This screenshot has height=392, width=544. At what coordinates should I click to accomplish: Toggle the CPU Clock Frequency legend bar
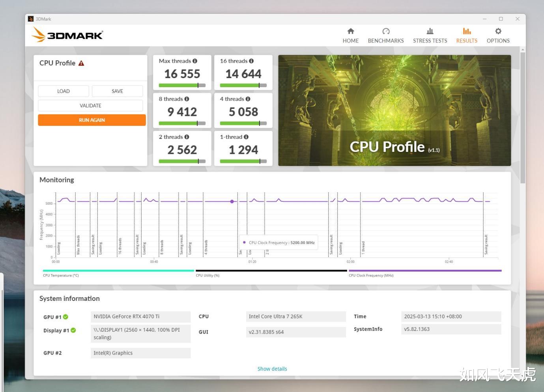click(x=425, y=271)
